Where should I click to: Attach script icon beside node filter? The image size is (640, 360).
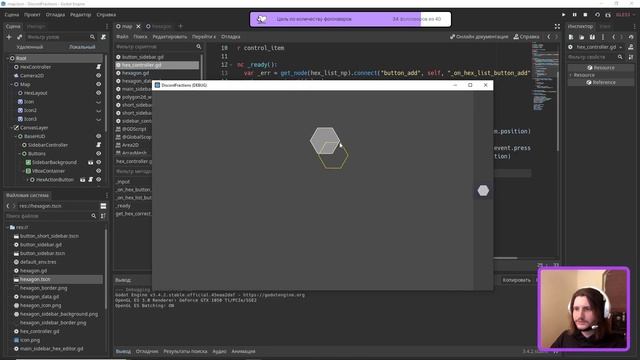[103, 37]
